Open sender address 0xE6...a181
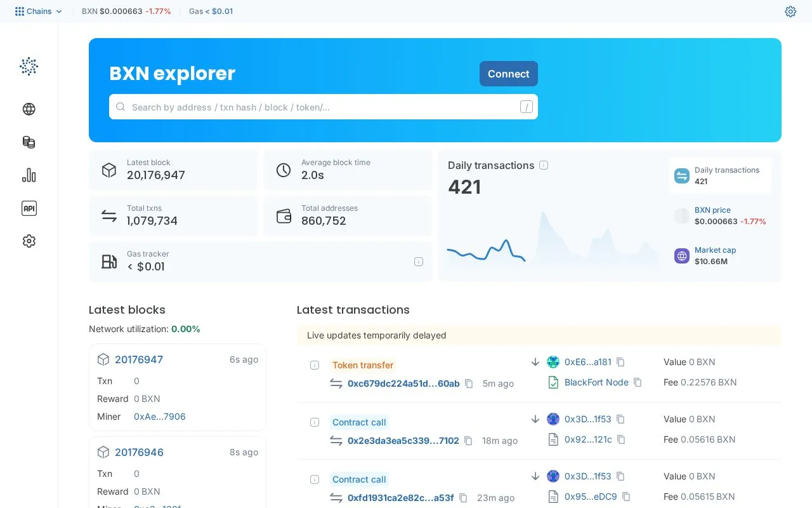 [588, 362]
